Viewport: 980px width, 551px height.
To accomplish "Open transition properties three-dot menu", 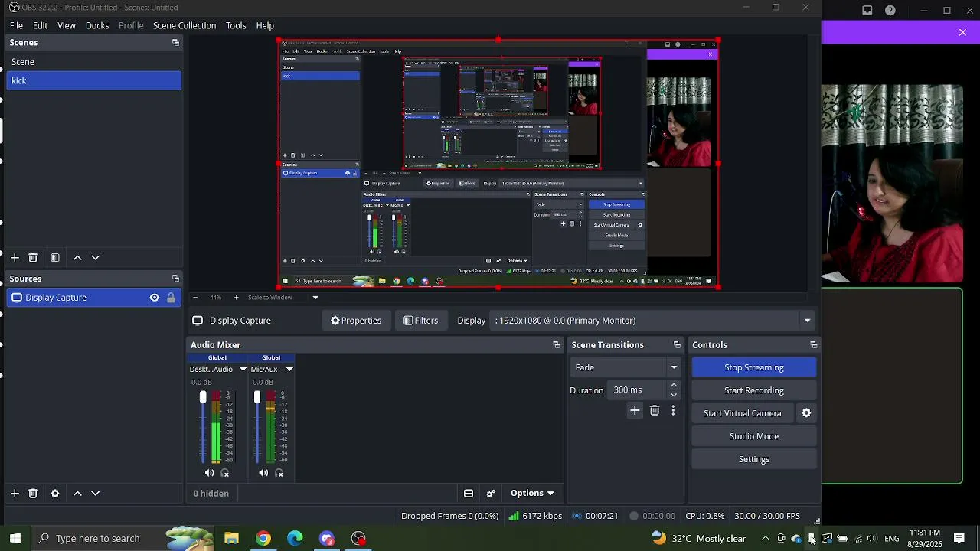I will [x=673, y=411].
